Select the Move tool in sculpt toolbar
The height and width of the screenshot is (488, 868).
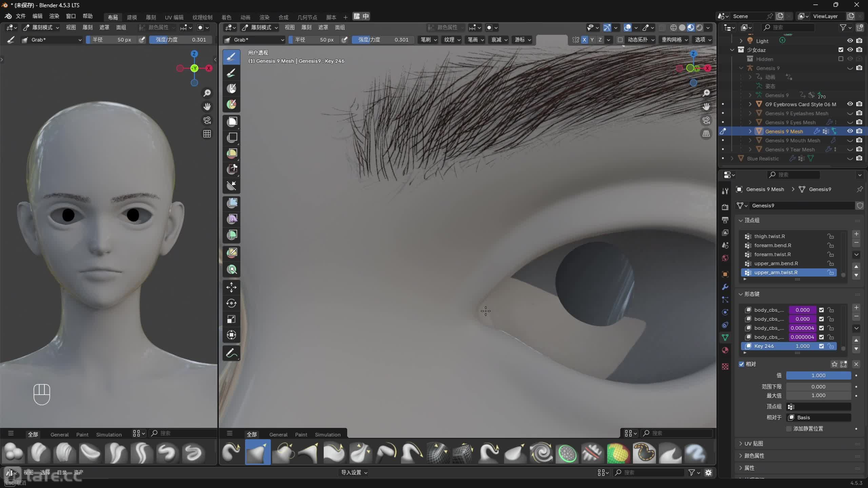coord(231,287)
